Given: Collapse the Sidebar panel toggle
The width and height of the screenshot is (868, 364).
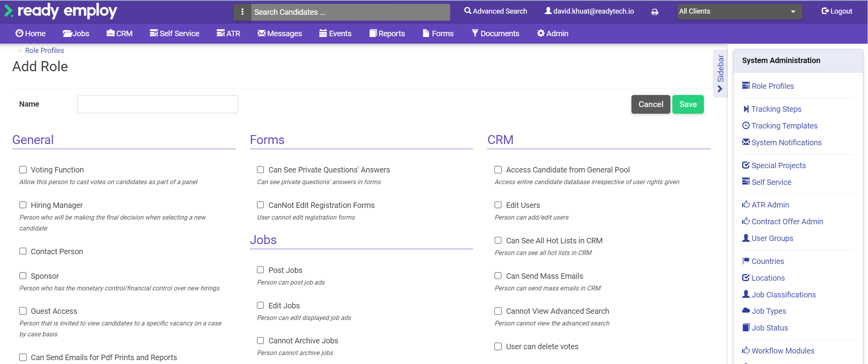Looking at the screenshot, I should pos(720,74).
